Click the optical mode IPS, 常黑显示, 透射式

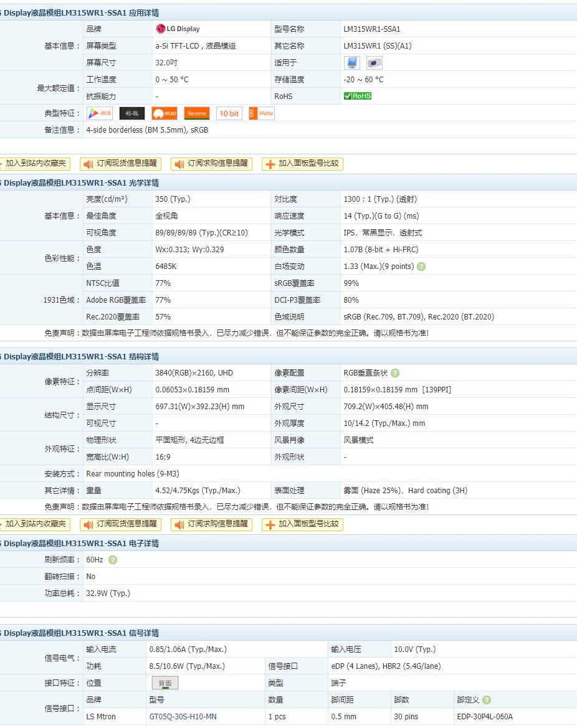383,233
